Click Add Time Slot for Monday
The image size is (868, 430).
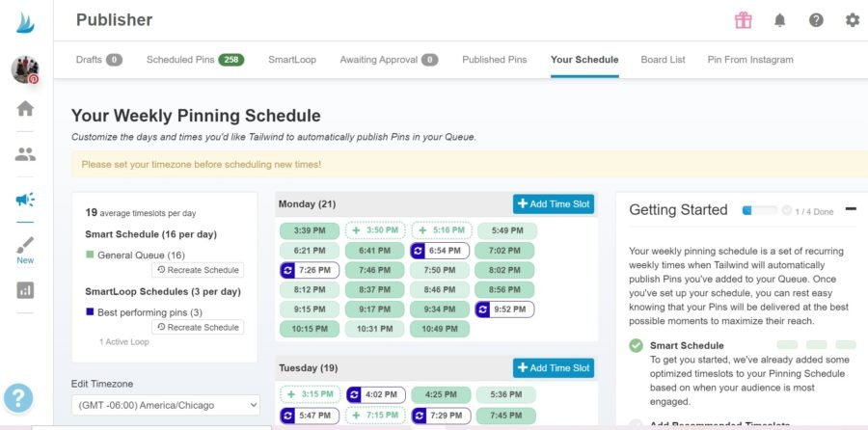tap(554, 204)
